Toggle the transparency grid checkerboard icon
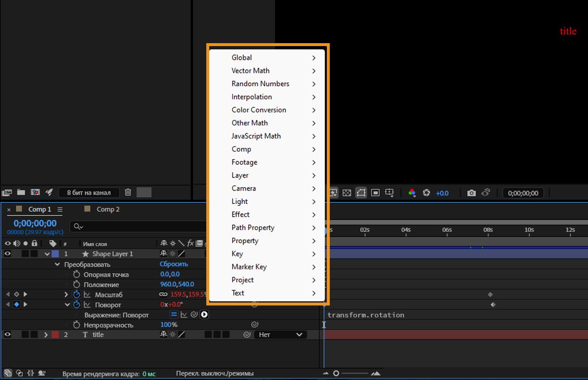 pos(347,193)
